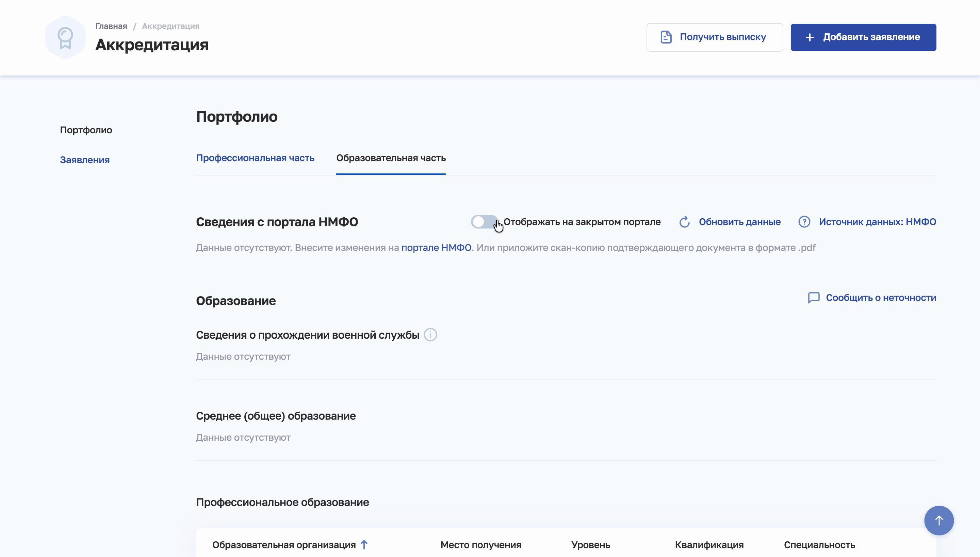Open Портфолио in the left sidebar
Image resolution: width=980 pixels, height=557 pixels.
click(x=86, y=130)
